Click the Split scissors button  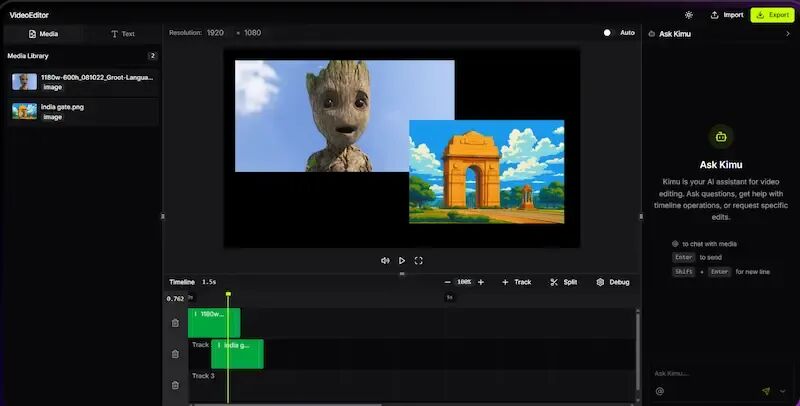[564, 282]
